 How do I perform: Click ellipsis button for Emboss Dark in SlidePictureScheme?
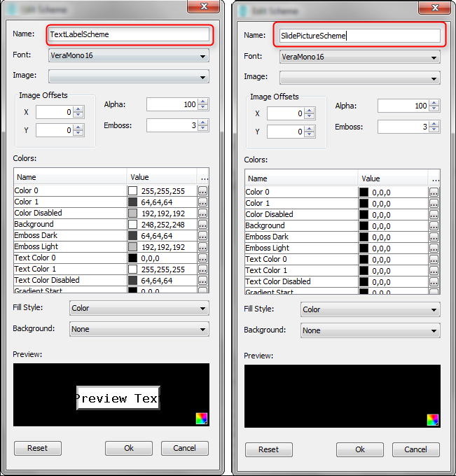[x=434, y=237]
